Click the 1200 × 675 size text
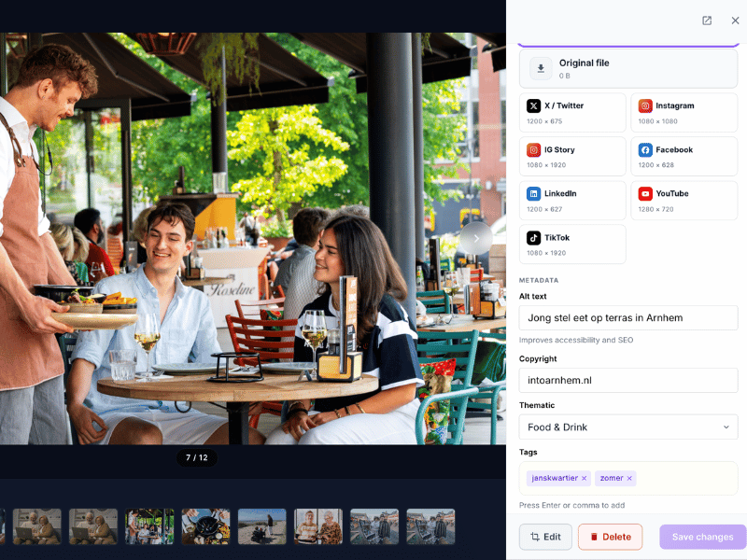The width and height of the screenshot is (747, 560). click(x=544, y=121)
